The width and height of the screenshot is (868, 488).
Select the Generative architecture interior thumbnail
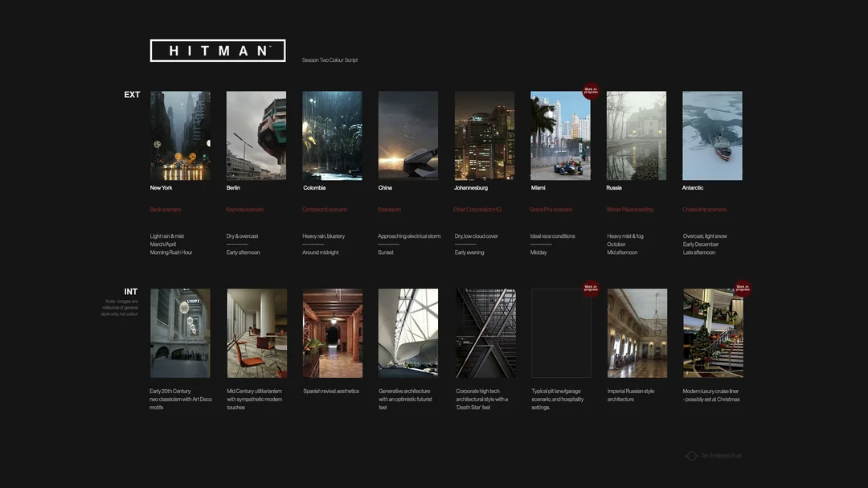408,333
